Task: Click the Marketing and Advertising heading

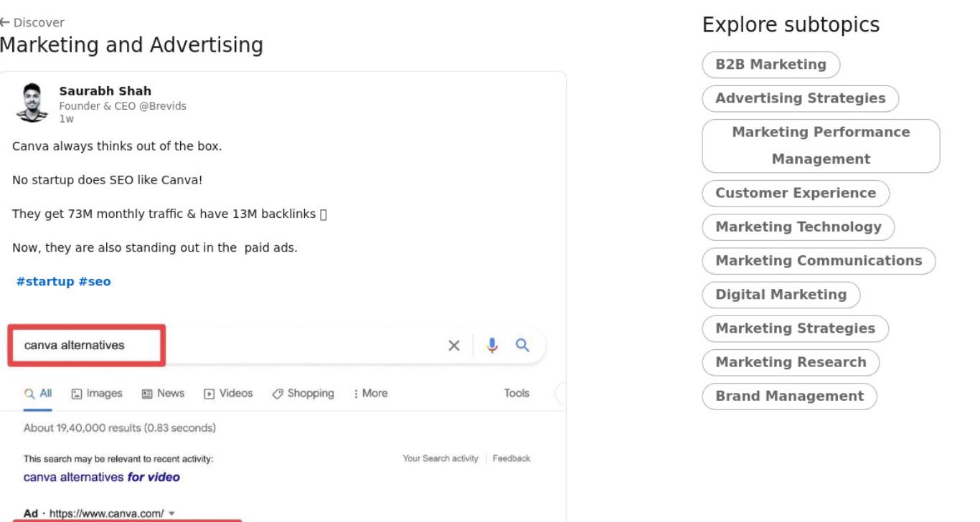Action: pyautogui.click(x=131, y=45)
